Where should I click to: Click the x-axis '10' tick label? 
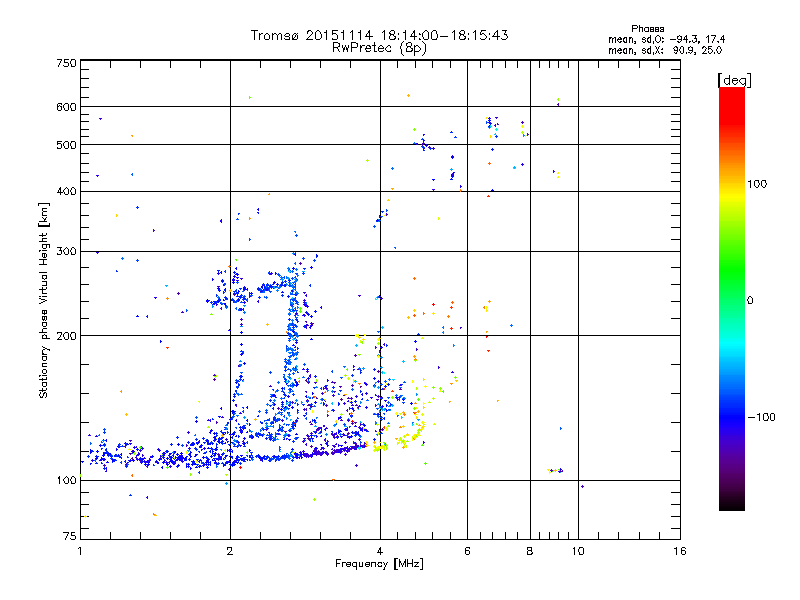tap(578, 551)
